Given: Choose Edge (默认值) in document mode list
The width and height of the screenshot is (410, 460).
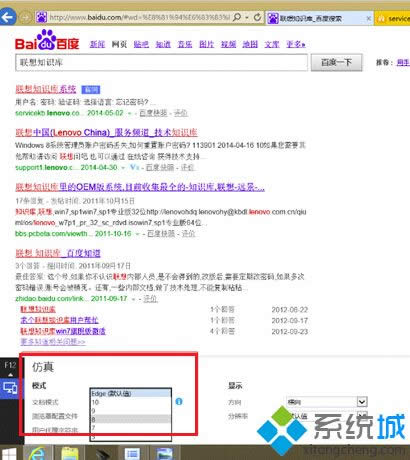Looking at the screenshot, I should point(131,394).
